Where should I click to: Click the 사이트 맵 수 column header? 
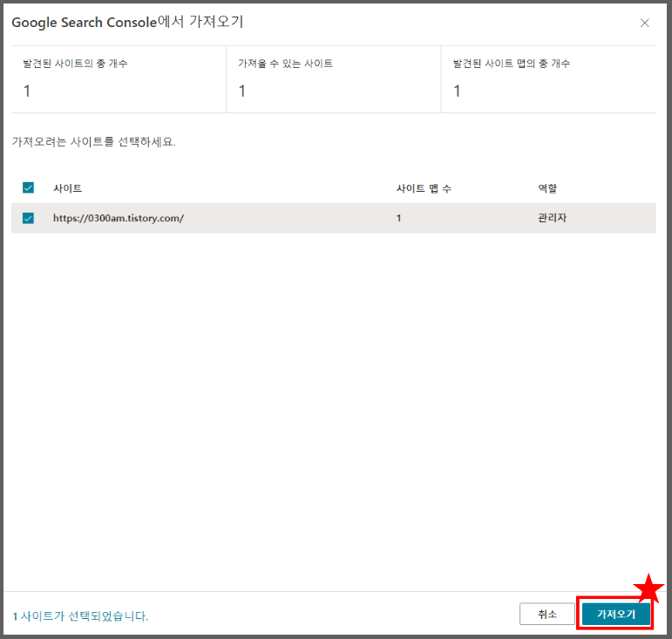click(424, 188)
